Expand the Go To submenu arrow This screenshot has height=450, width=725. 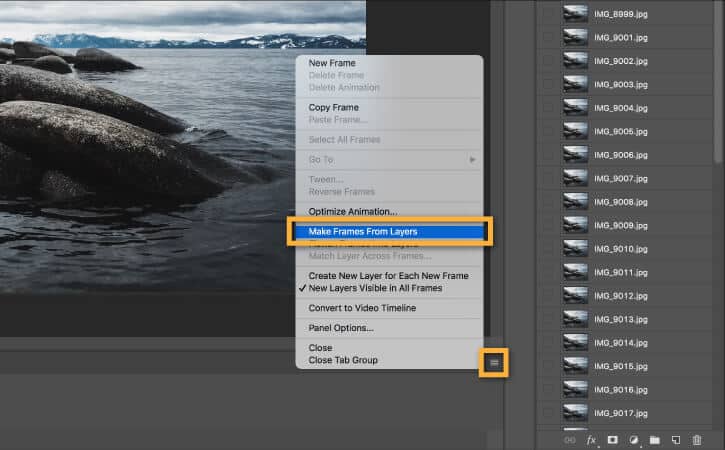pyautogui.click(x=472, y=160)
